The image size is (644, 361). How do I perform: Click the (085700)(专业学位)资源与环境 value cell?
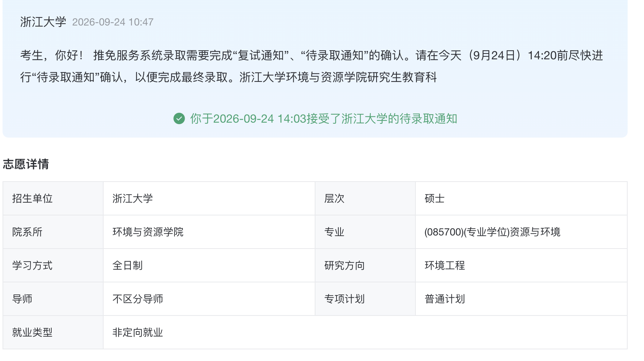point(521,232)
